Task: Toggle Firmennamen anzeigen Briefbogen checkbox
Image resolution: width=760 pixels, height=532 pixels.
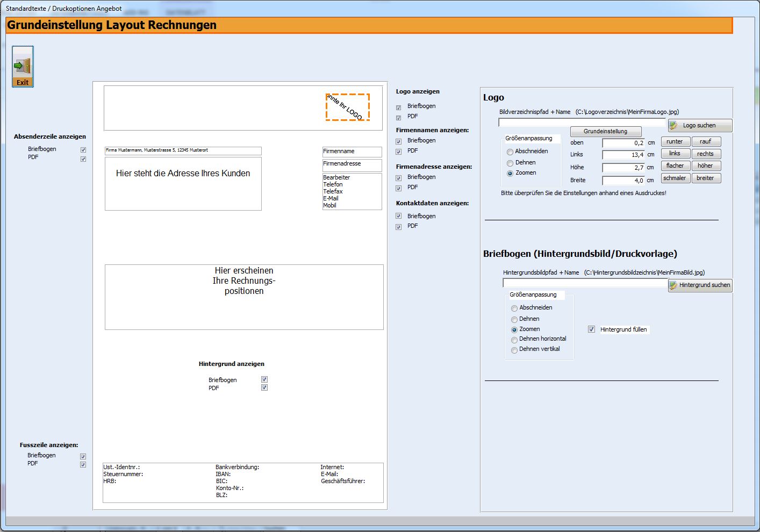Action: [399, 142]
